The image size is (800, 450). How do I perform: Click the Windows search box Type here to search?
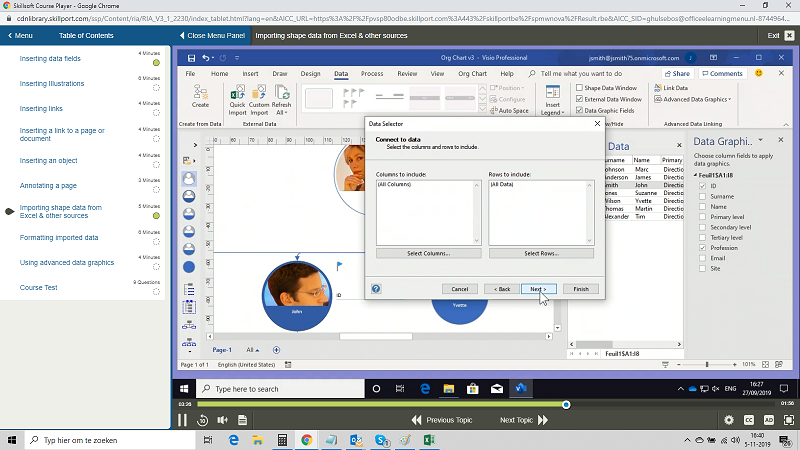point(280,389)
